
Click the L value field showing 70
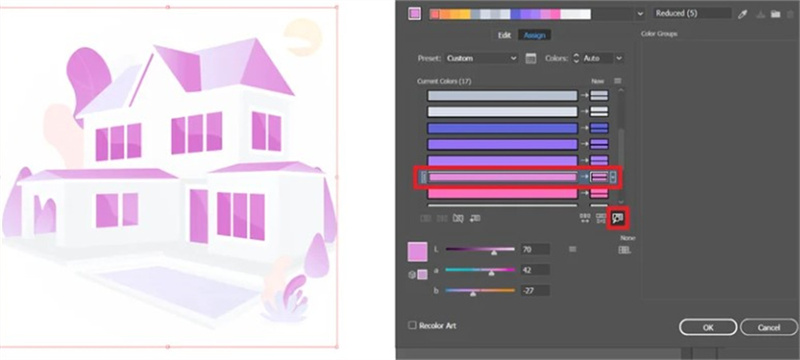point(535,249)
